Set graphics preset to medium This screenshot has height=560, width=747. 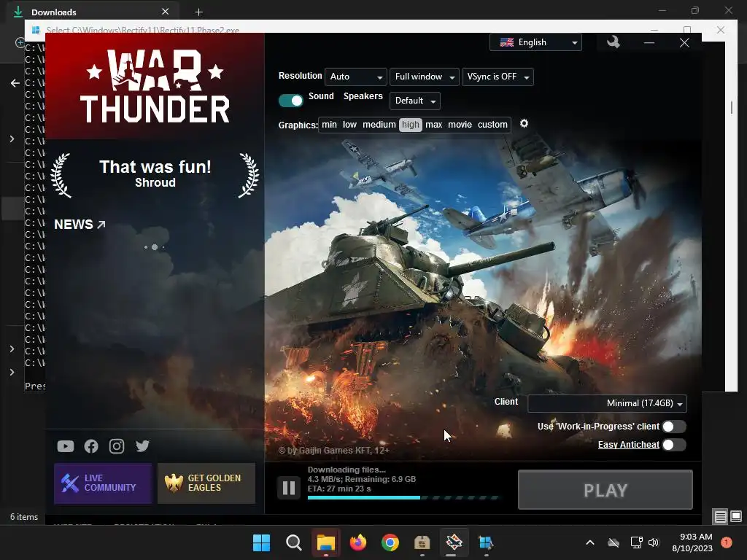(379, 125)
